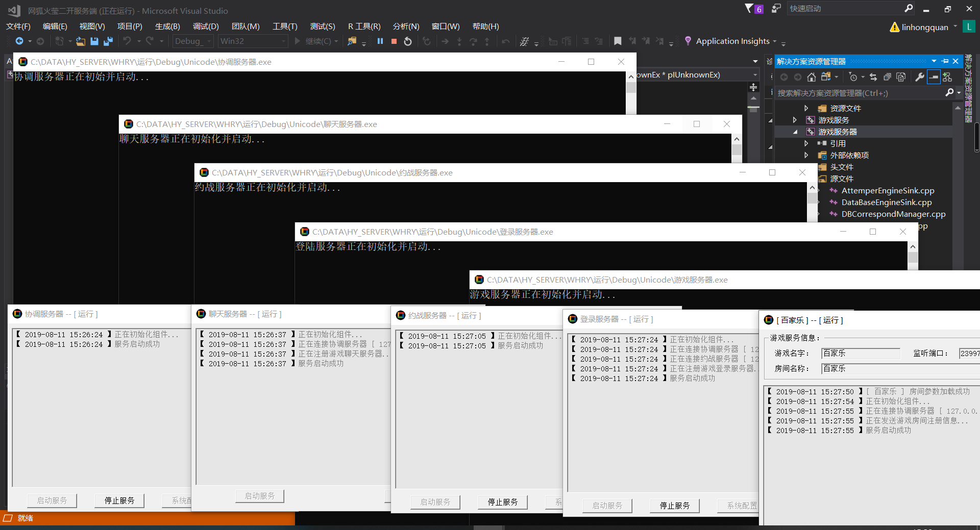Select AttemperEngineSink.cpp in Solution Explorer
Image resolution: width=980 pixels, height=530 pixels.
(x=888, y=191)
